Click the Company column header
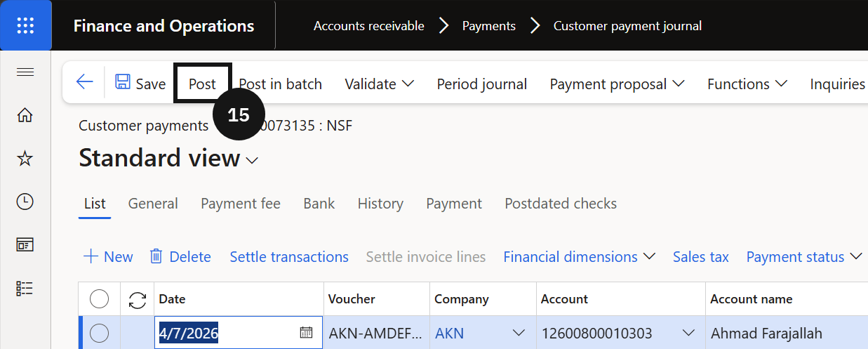 pos(483,299)
